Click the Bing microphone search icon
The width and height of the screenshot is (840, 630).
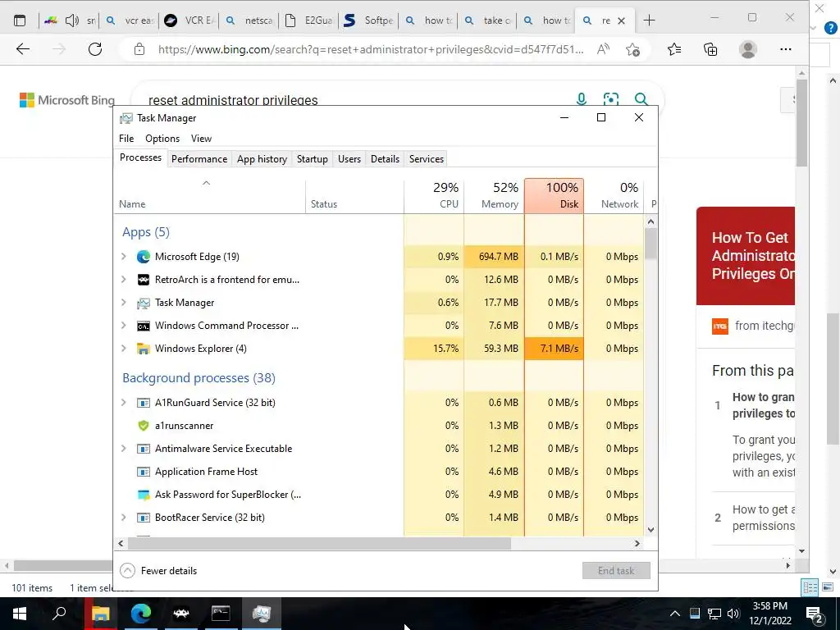(x=582, y=99)
